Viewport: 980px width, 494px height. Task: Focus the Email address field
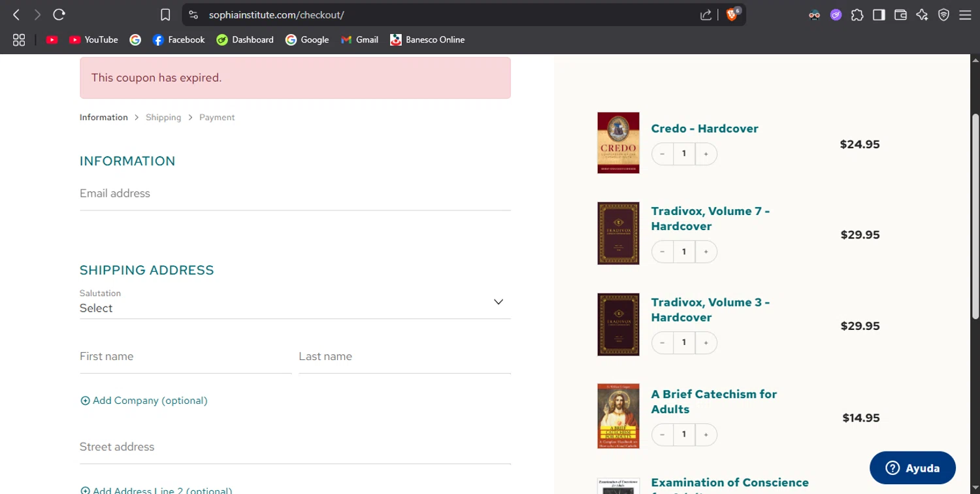(295, 194)
